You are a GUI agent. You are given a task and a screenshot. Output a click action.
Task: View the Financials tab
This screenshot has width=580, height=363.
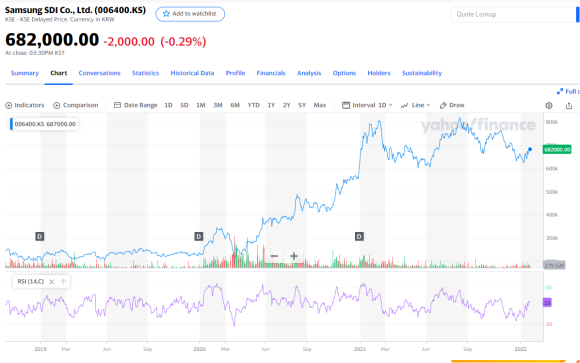point(271,73)
